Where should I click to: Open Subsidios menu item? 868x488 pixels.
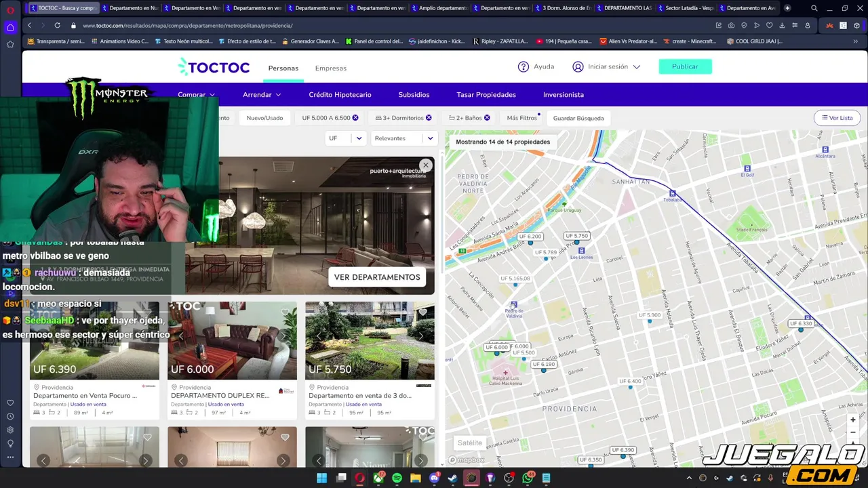[414, 95]
